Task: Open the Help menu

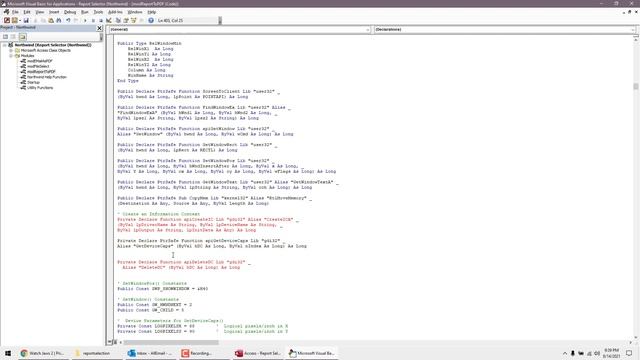Action: pyautogui.click(x=151, y=12)
